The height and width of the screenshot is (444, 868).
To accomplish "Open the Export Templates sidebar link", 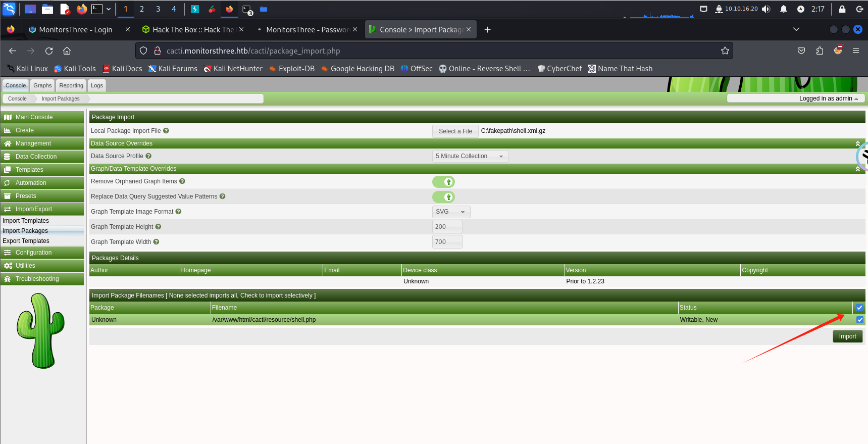I will [x=26, y=241].
